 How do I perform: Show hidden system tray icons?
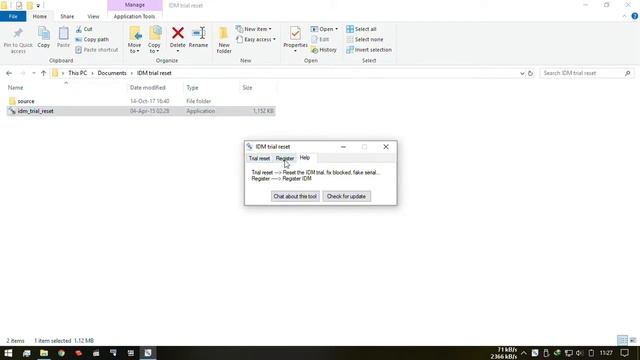(524, 353)
